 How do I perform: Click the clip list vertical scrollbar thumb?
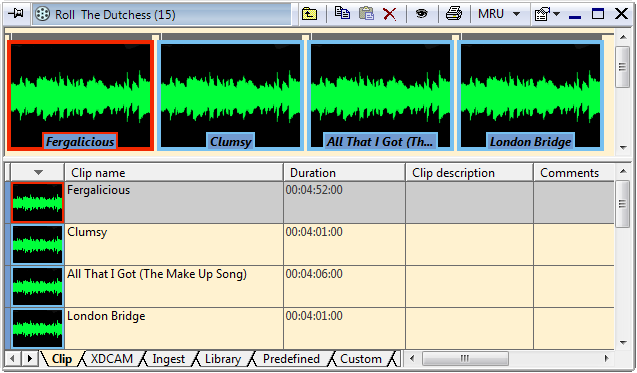tap(623, 204)
